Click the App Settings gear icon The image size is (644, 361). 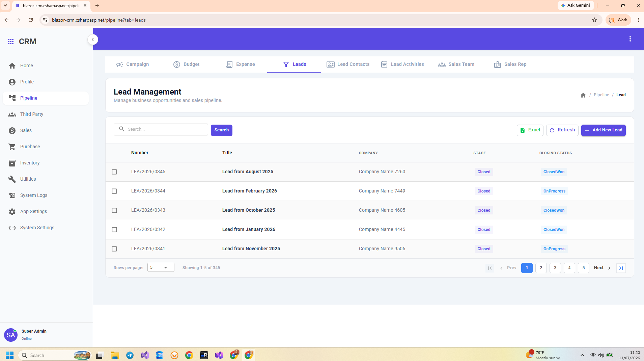(12, 212)
